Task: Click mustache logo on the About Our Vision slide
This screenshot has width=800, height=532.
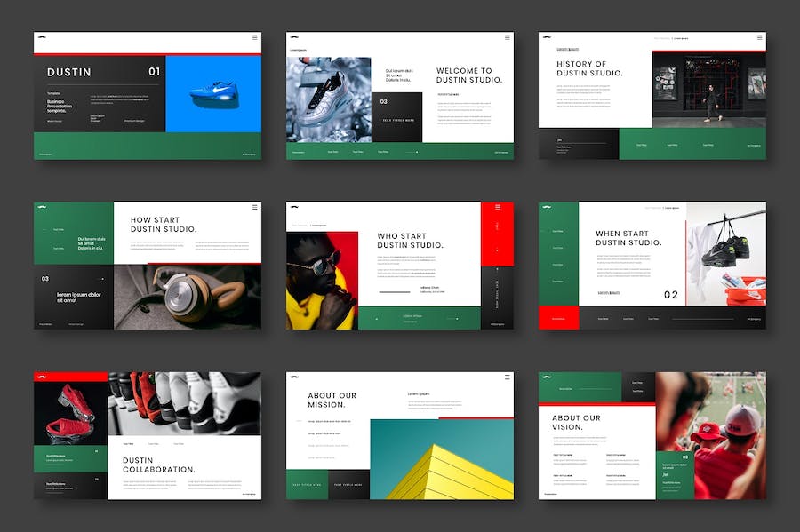Action: (x=547, y=377)
